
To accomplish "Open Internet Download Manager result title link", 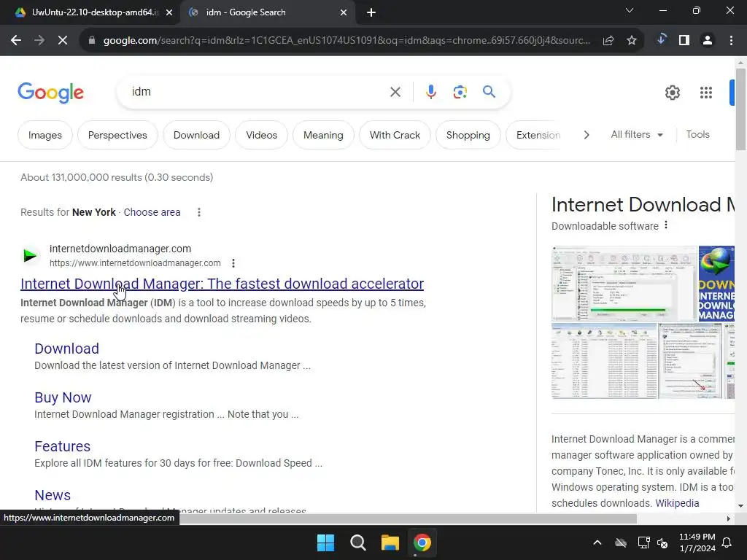I will pyautogui.click(x=222, y=284).
